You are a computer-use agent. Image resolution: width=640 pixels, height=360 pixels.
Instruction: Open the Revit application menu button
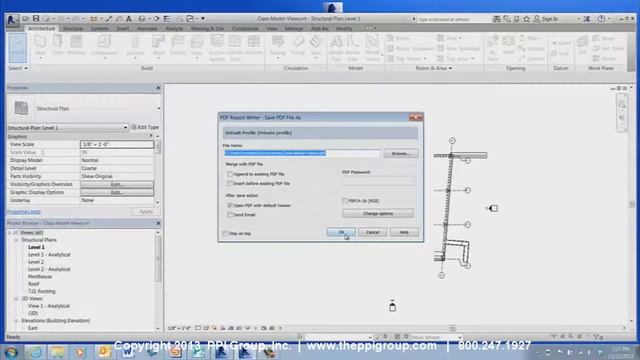[x=12, y=20]
